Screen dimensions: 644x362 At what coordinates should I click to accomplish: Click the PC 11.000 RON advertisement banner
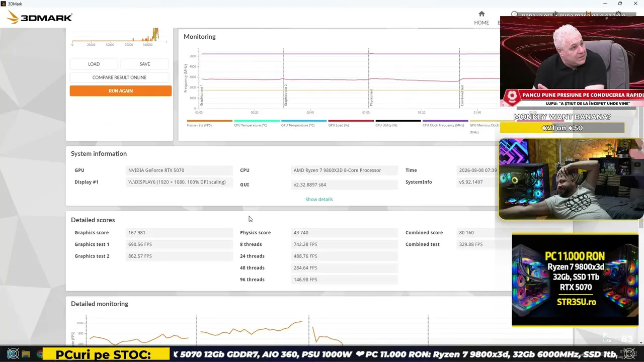(x=575, y=280)
